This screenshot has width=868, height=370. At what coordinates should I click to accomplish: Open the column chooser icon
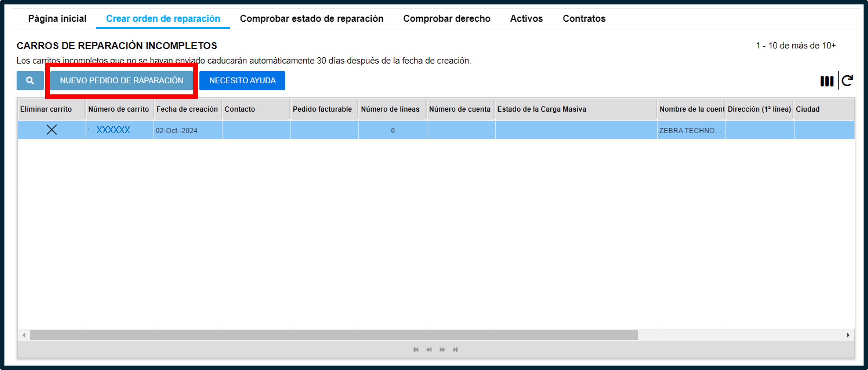point(826,81)
